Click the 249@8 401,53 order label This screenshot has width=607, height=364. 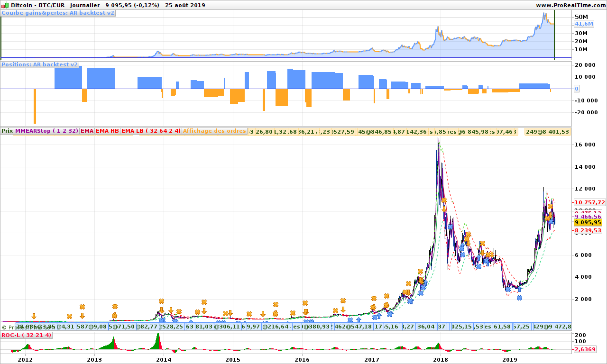(x=547, y=131)
